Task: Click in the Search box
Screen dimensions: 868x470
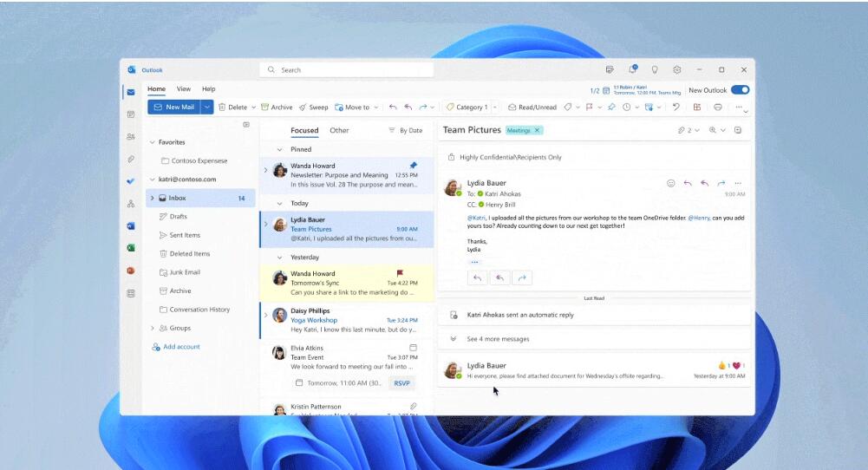Action: (x=347, y=69)
